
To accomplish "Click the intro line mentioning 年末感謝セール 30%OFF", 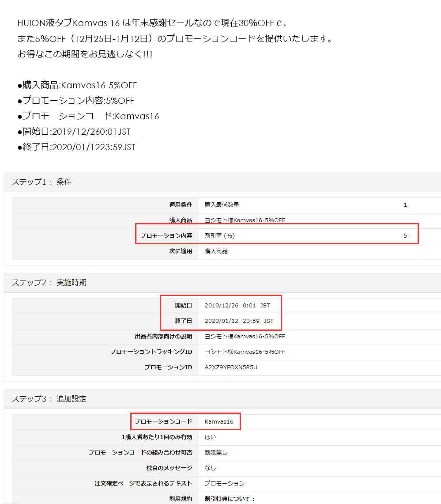I will [152, 23].
